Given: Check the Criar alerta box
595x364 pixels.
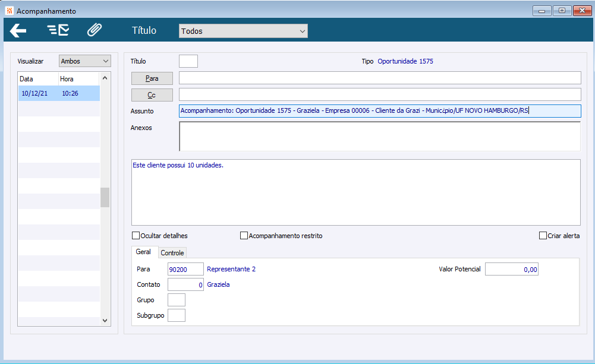Looking at the screenshot, I should click(543, 236).
